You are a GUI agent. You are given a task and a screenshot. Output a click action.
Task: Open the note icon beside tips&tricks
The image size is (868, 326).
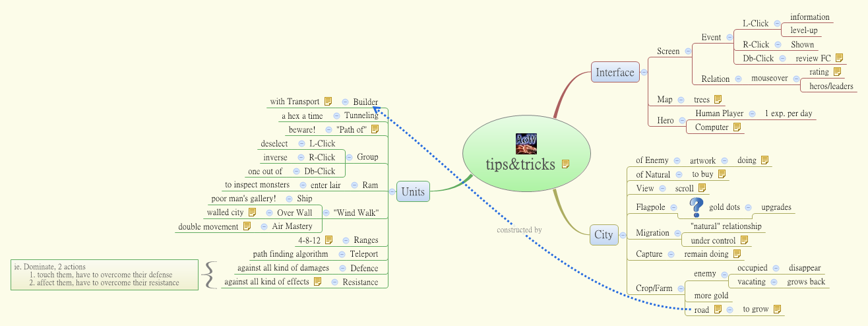(x=565, y=164)
